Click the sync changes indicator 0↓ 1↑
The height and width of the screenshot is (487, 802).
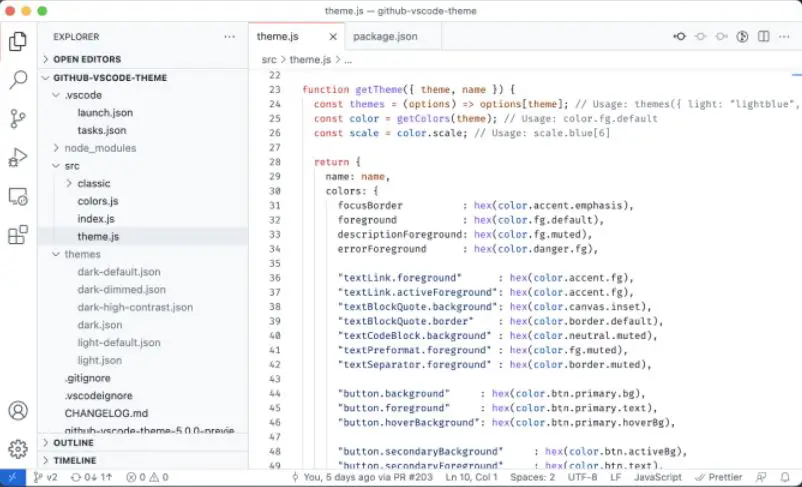tap(91, 477)
